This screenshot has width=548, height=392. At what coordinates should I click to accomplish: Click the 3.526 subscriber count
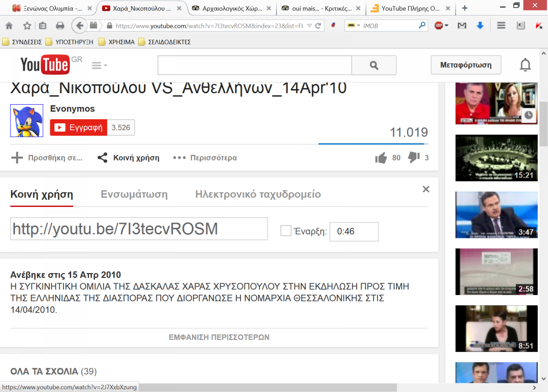coord(121,128)
